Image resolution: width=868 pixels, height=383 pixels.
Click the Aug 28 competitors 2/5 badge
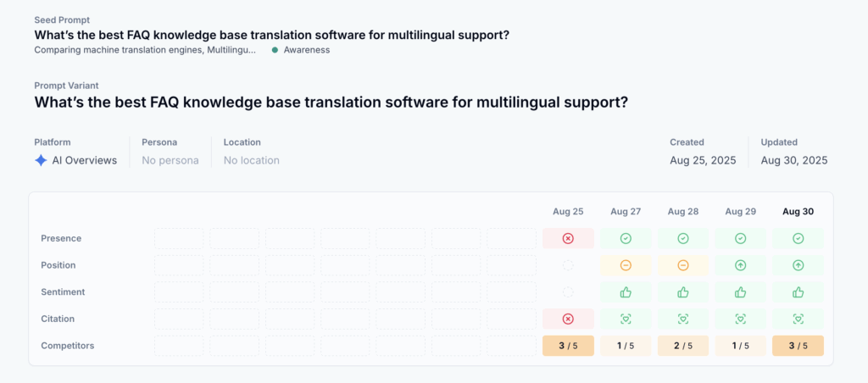[683, 346]
